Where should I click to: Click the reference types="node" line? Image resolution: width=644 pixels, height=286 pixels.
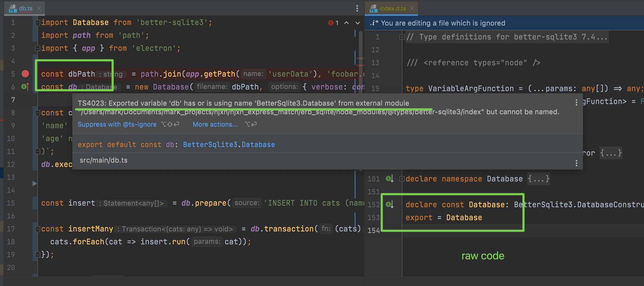coord(473,63)
